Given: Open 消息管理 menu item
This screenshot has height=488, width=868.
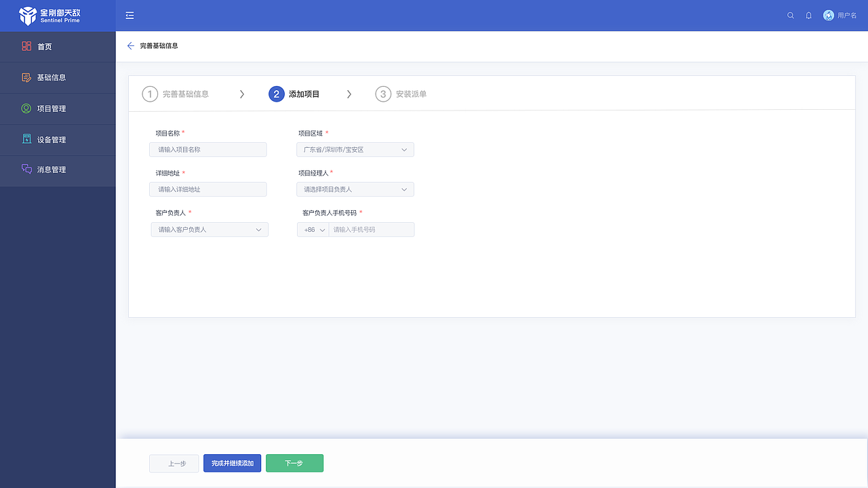Looking at the screenshot, I should (x=58, y=170).
